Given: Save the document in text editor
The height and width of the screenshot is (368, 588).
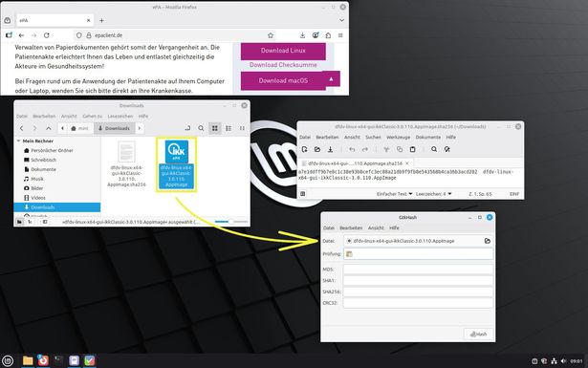Looking at the screenshot, I should coord(331,149).
